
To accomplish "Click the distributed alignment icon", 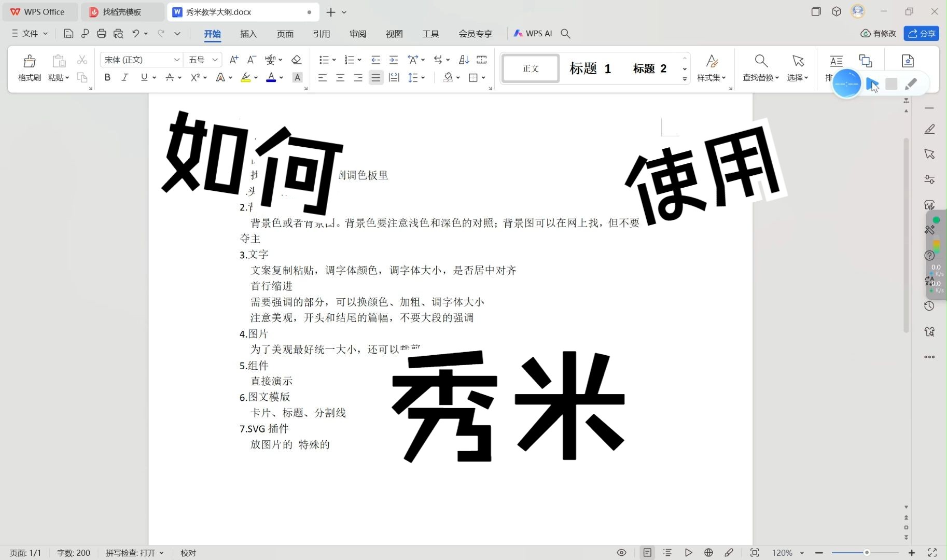I will pyautogui.click(x=394, y=78).
